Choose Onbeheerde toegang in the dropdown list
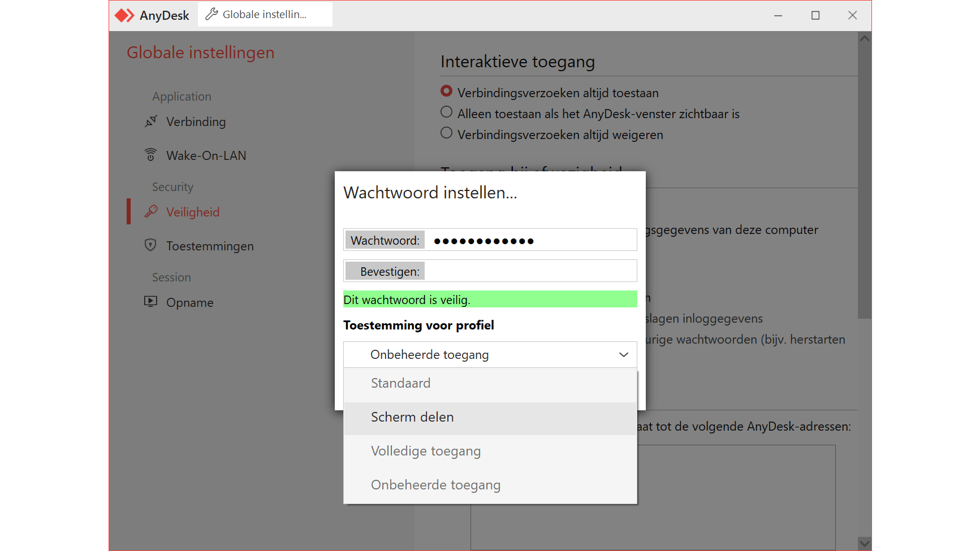Viewport: 980px width, 551px height. [x=490, y=485]
